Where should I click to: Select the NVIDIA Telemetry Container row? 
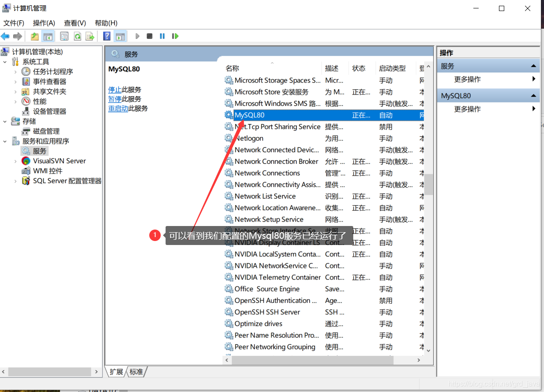pyautogui.click(x=323, y=277)
